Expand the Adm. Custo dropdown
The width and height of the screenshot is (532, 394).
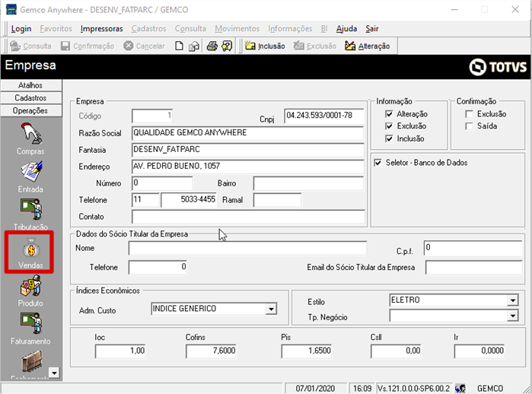click(x=271, y=309)
